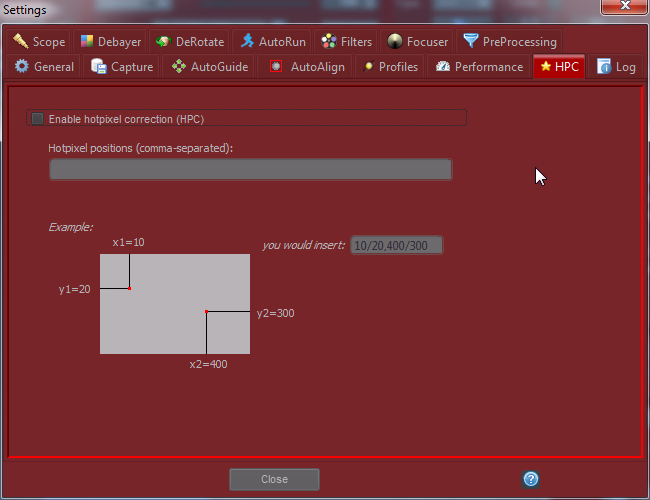
Task: Select the AutoRun tab
Action: tap(273, 42)
